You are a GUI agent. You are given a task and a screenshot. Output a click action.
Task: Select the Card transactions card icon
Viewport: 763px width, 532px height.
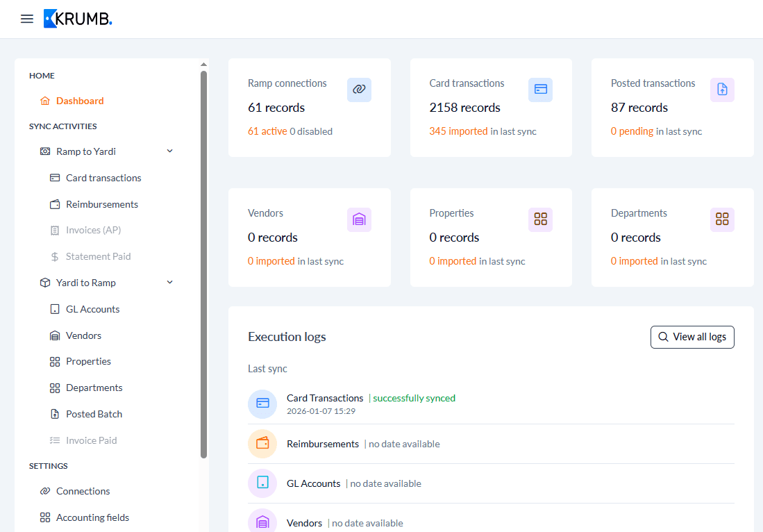click(540, 90)
